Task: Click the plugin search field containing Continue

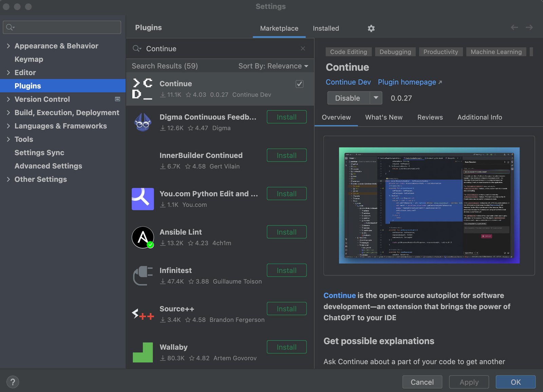Action: [x=220, y=49]
